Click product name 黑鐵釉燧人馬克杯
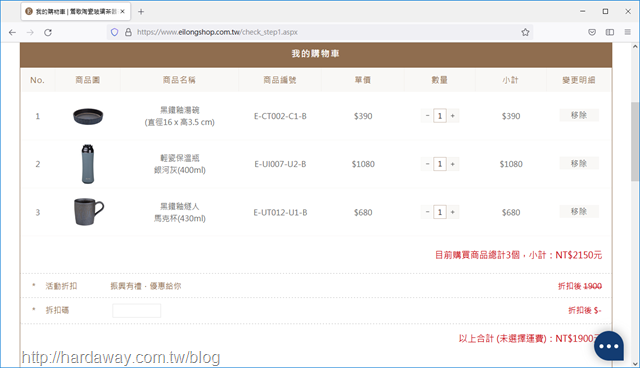The image size is (640, 368). (180, 212)
